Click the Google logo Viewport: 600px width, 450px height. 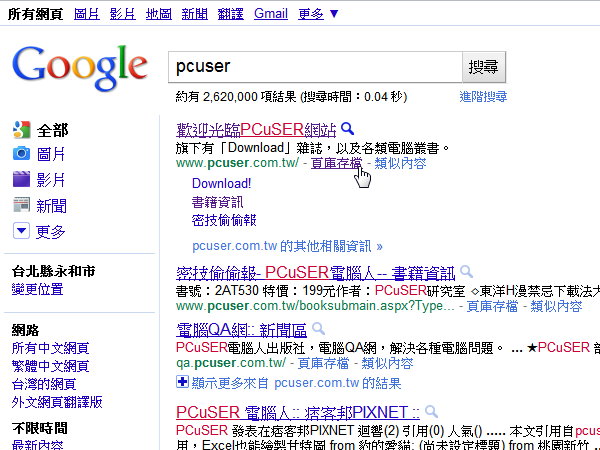pos(80,68)
